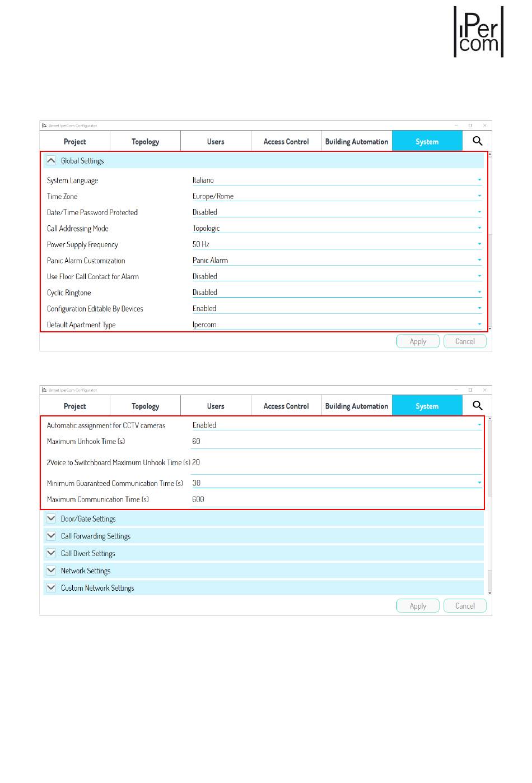Expand Call Forwarding Settings section
The image size is (532, 783).
click(51, 536)
